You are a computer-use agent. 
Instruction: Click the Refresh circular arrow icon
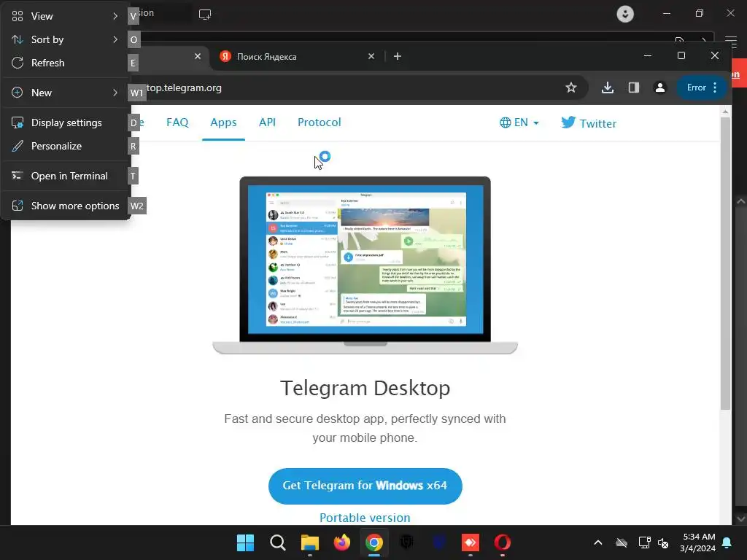(18, 63)
